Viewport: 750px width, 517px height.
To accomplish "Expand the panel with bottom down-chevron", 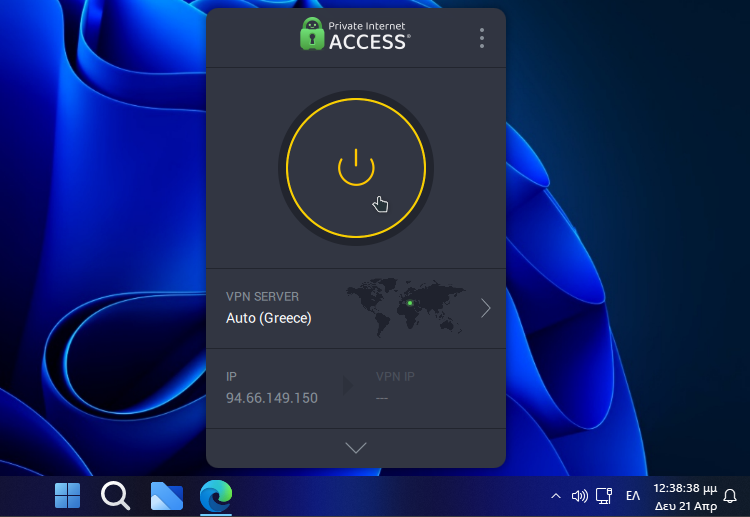I will (356, 448).
